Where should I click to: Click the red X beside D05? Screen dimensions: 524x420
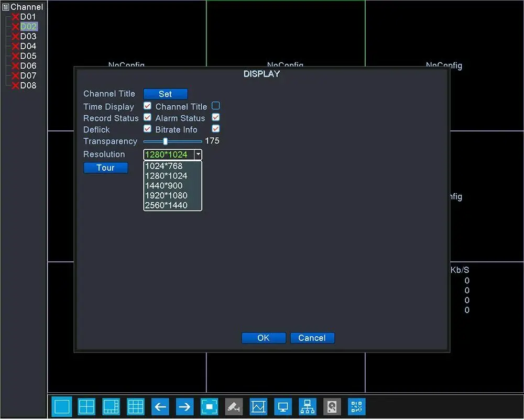(15, 56)
